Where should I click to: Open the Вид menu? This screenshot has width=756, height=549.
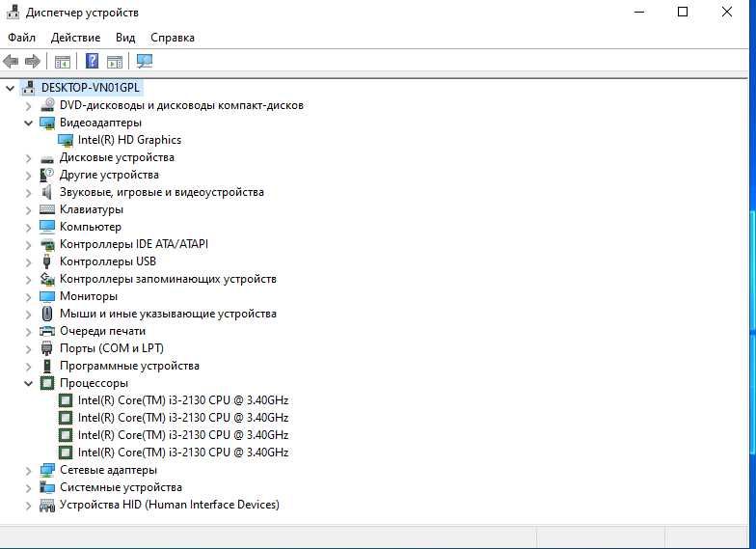pyautogui.click(x=125, y=38)
